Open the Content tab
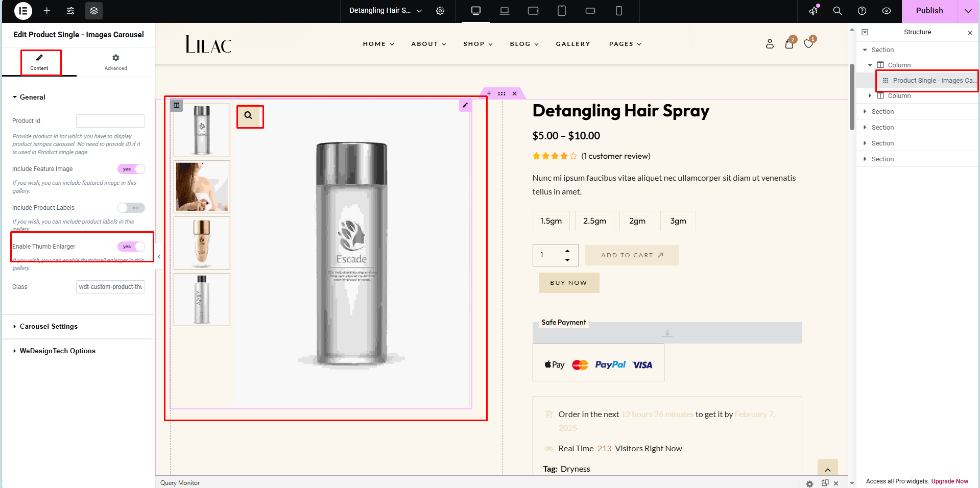The image size is (980, 488). tap(39, 62)
